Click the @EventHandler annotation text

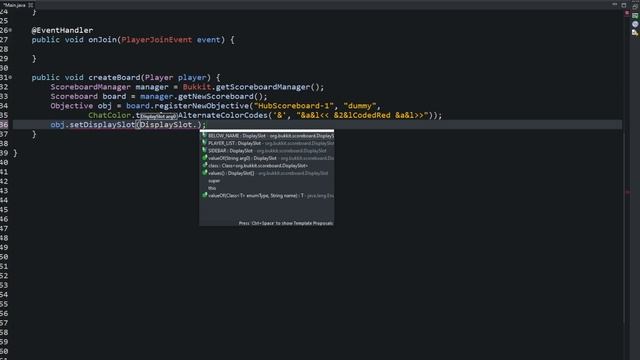(62, 30)
